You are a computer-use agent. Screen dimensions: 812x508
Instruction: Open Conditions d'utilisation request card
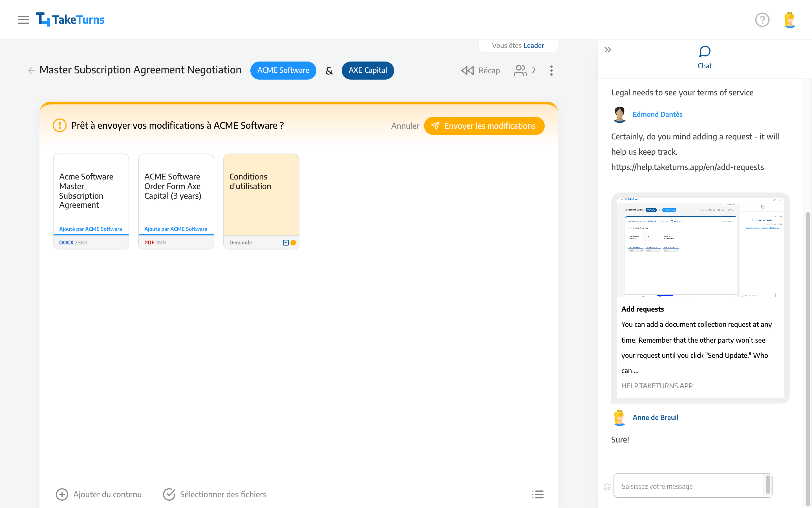click(261, 202)
